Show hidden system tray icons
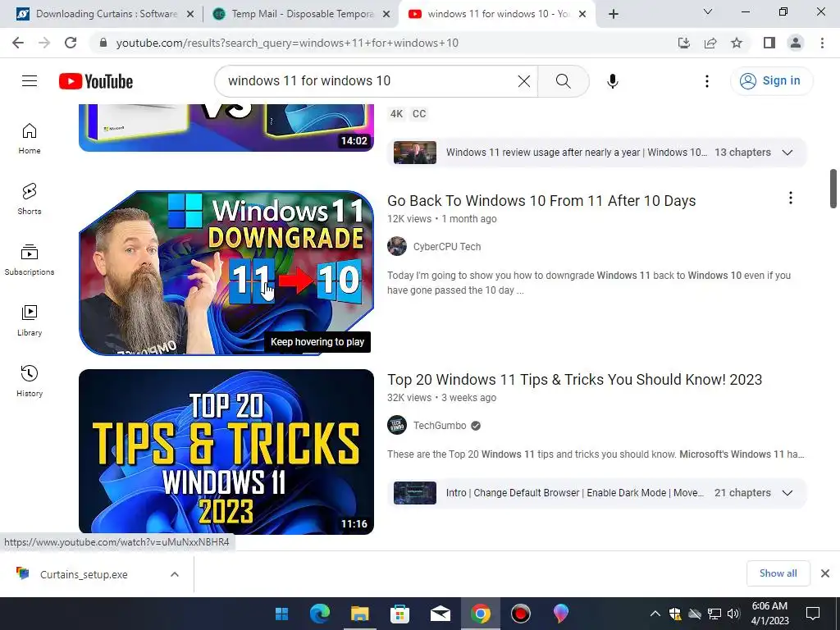 655,614
